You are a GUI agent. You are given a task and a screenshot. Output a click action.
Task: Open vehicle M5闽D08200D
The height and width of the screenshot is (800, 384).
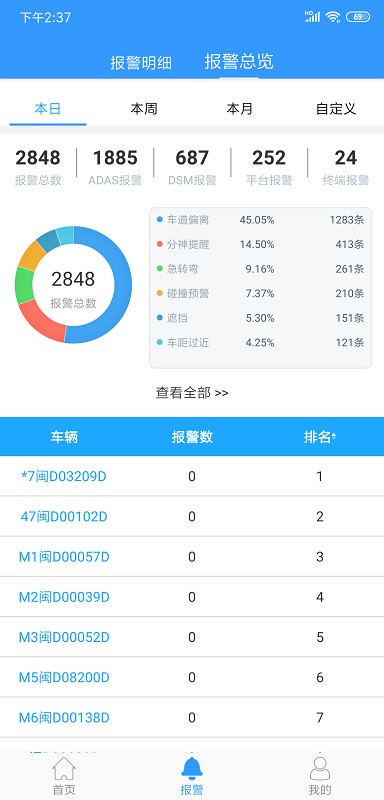(64, 678)
